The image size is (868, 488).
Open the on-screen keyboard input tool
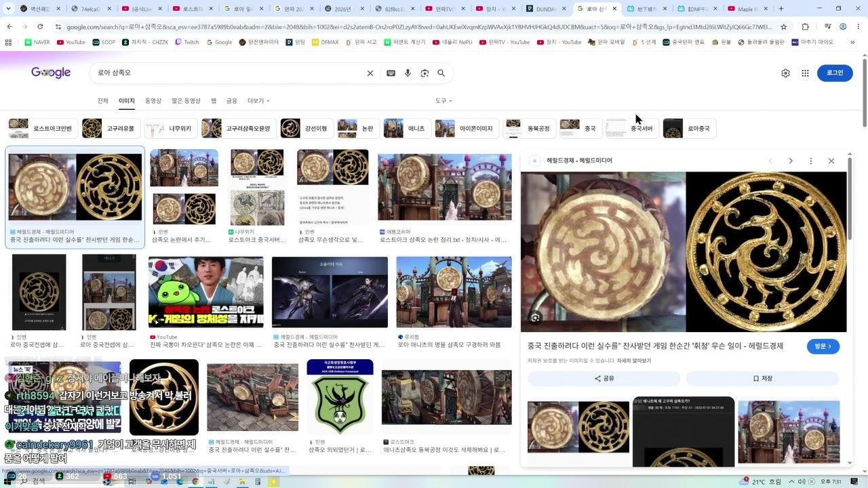tap(391, 73)
